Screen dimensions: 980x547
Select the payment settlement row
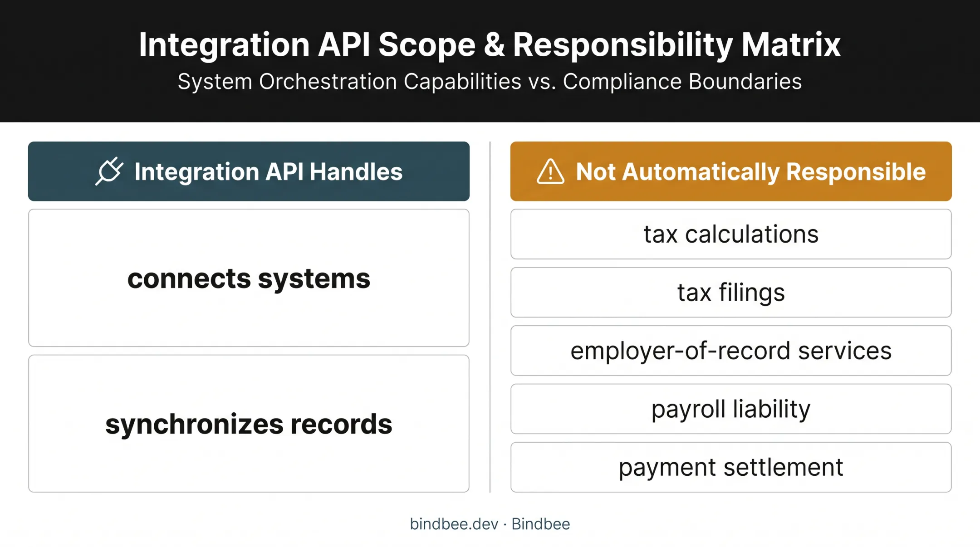731,467
